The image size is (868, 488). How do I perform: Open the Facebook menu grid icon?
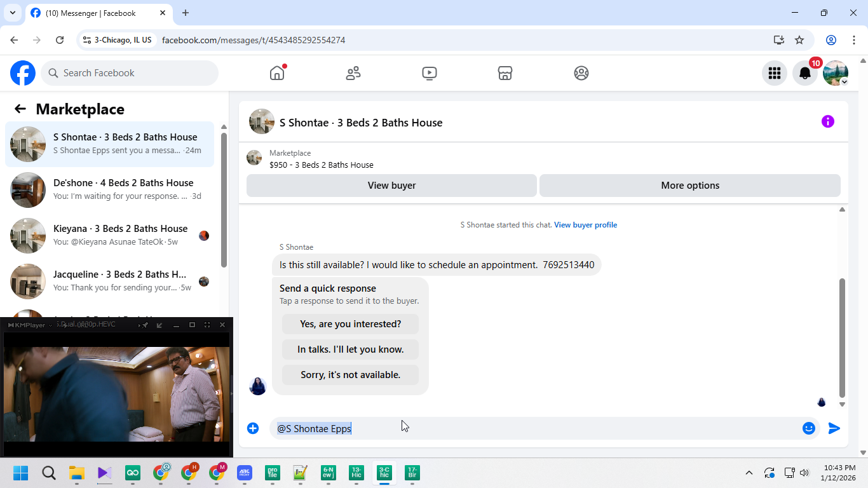click(x=774, y=73)
